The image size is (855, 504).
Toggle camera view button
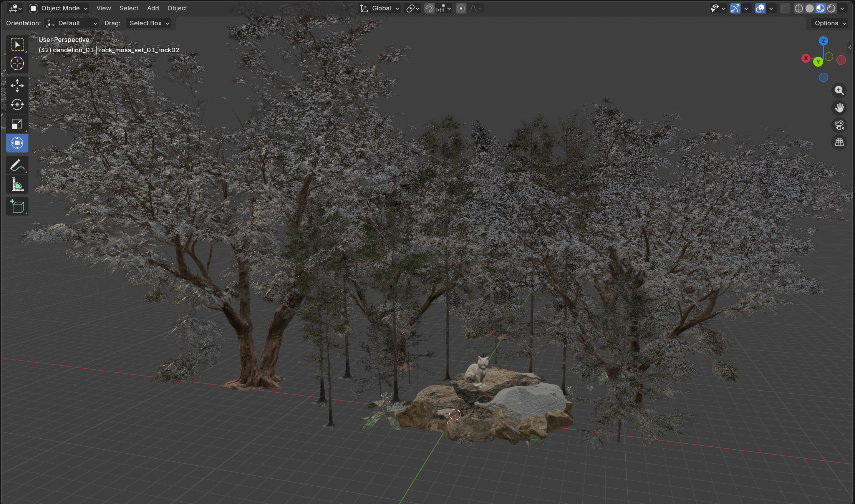click(839, 125)
